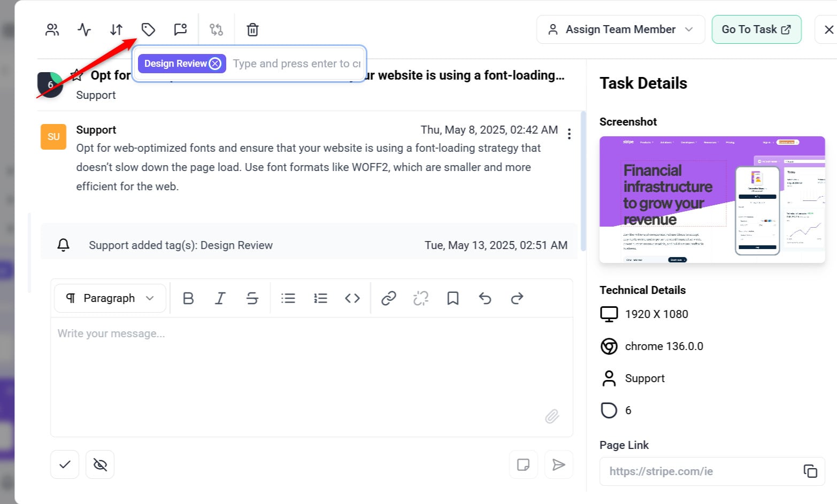Open the Stripe screenshot thumbnail

[712, 199]
